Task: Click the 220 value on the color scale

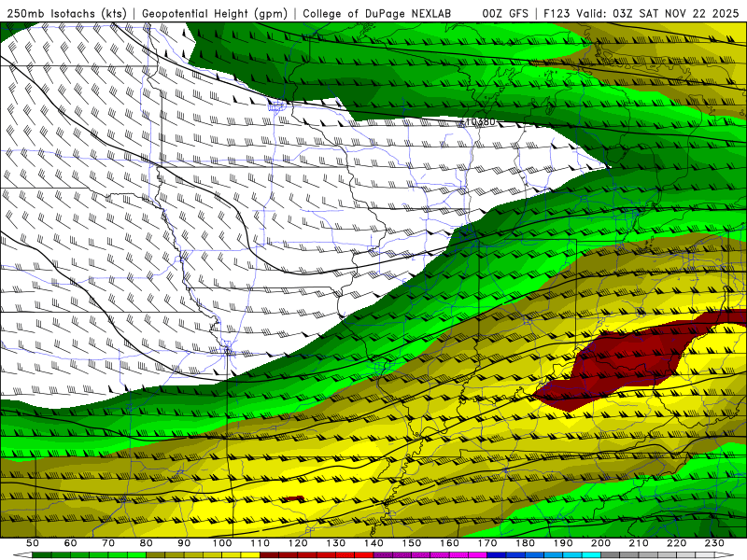Action: click(676, 543)
